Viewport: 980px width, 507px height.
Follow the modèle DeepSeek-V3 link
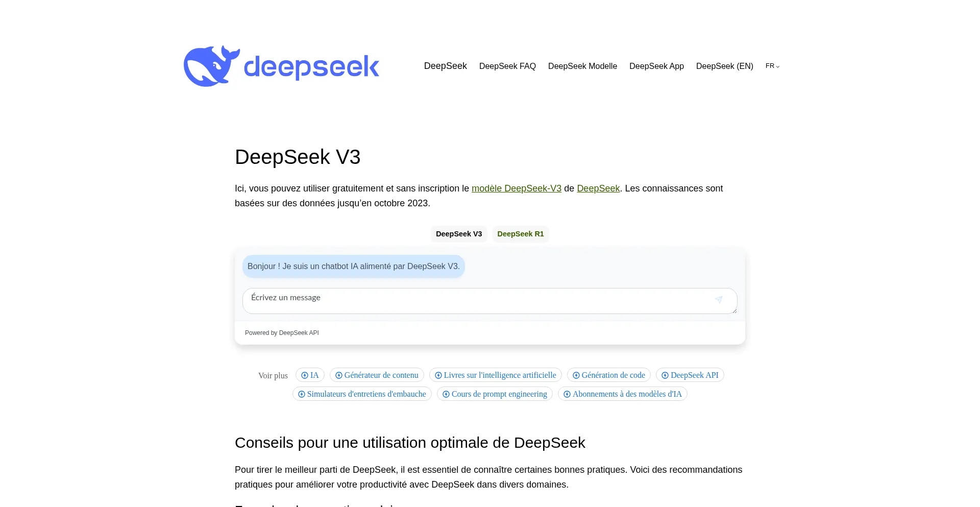pyautogui.click(x=517, y=188)
